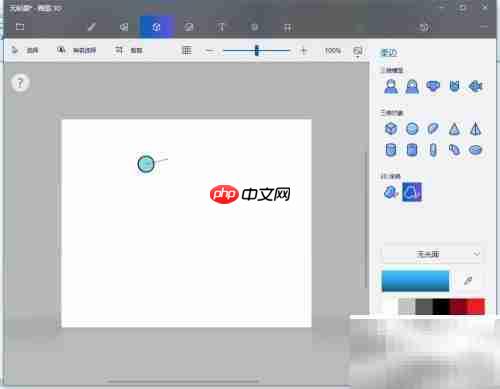Click the zoom in plus button
This screenshot has width=500, height=389.
click(303, 51)
